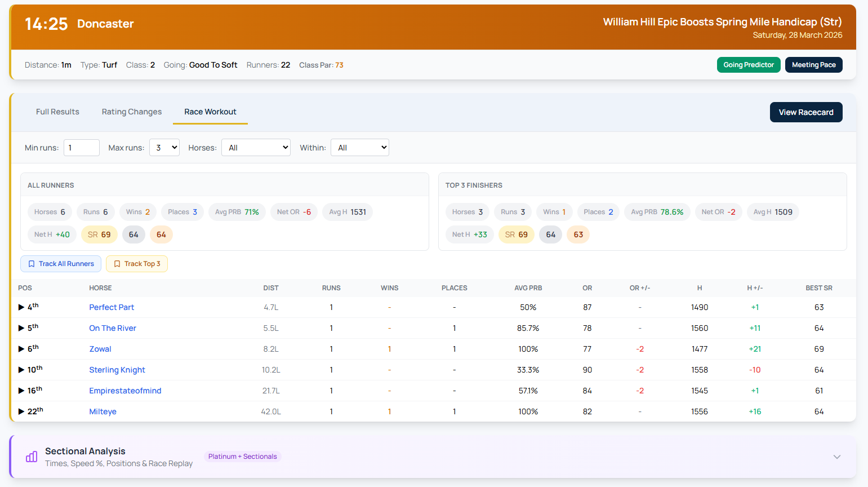Click the PLACES column header
868x487 pixels.
click(455, 288)
